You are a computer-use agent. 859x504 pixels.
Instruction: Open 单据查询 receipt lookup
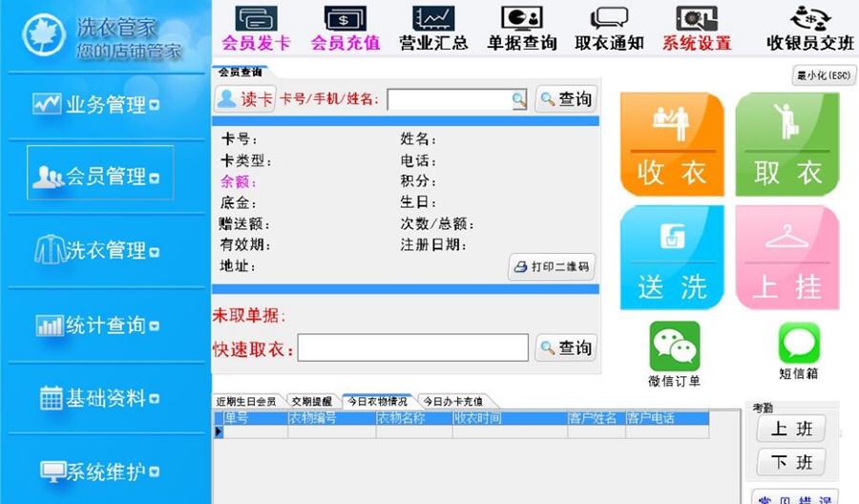click(522, 29)
